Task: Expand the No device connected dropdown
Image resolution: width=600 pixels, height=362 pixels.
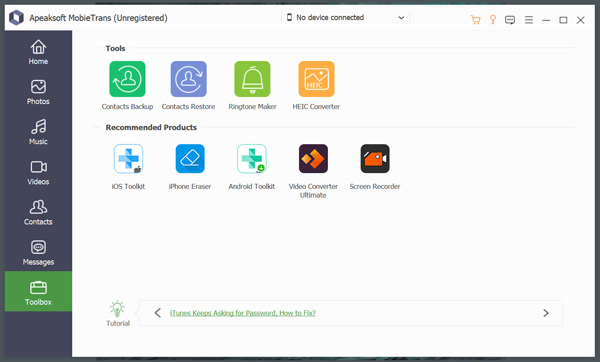Action: (x=346, y=18)
